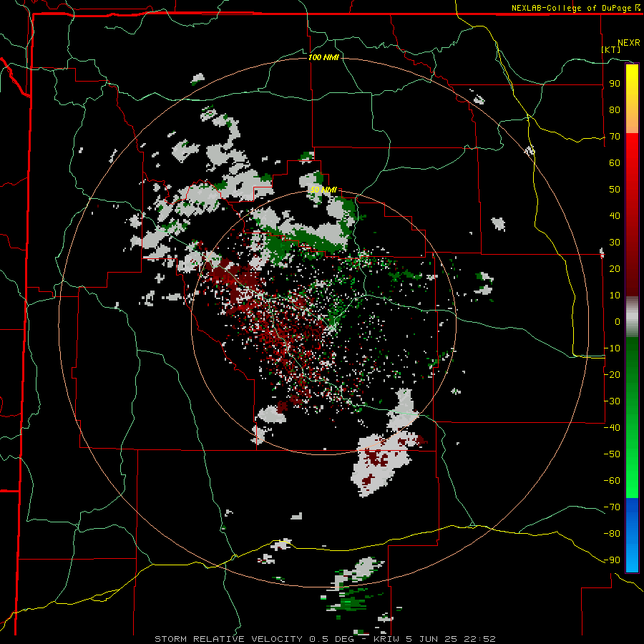Click the bright green segment near -60

coord(632,481)
